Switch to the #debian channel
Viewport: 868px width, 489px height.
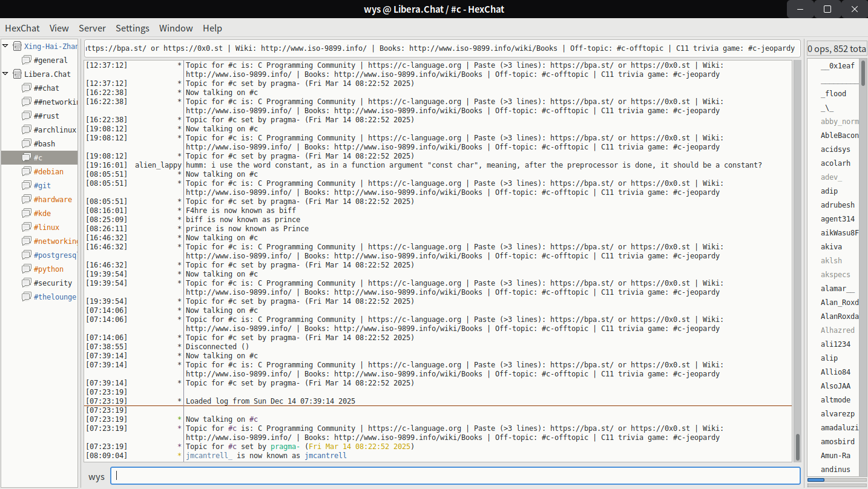48,171
